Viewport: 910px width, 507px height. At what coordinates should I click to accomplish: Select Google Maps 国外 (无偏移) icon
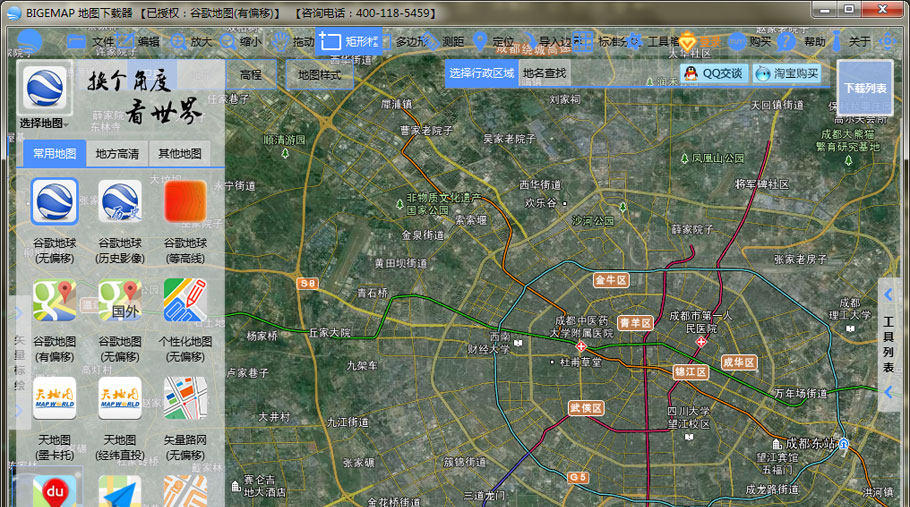pos(120,300)
